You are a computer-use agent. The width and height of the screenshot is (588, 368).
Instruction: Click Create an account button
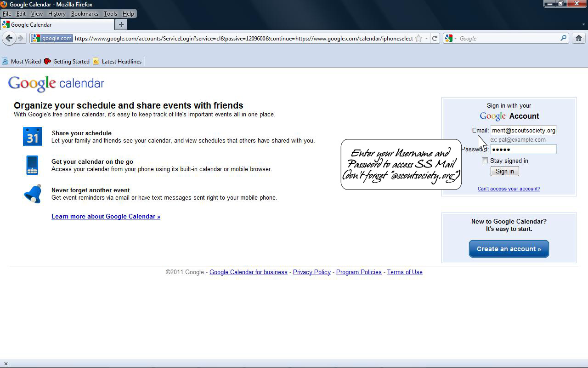pos(509,249)
